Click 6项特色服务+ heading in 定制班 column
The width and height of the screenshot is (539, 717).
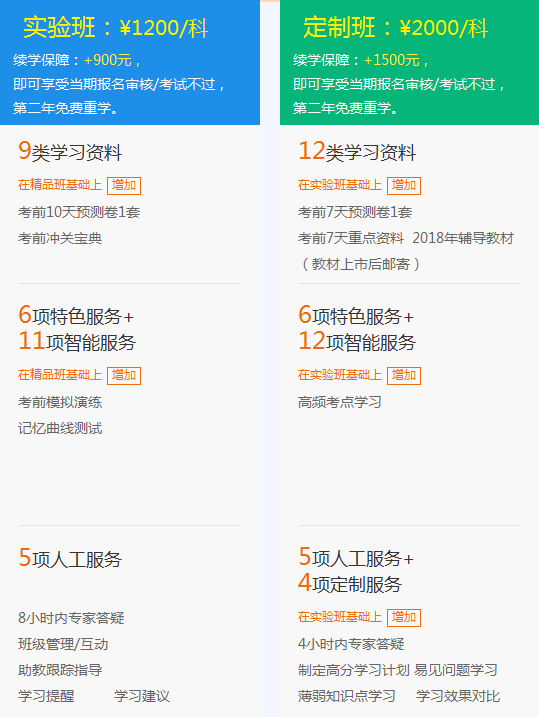[x=356, y=316]
